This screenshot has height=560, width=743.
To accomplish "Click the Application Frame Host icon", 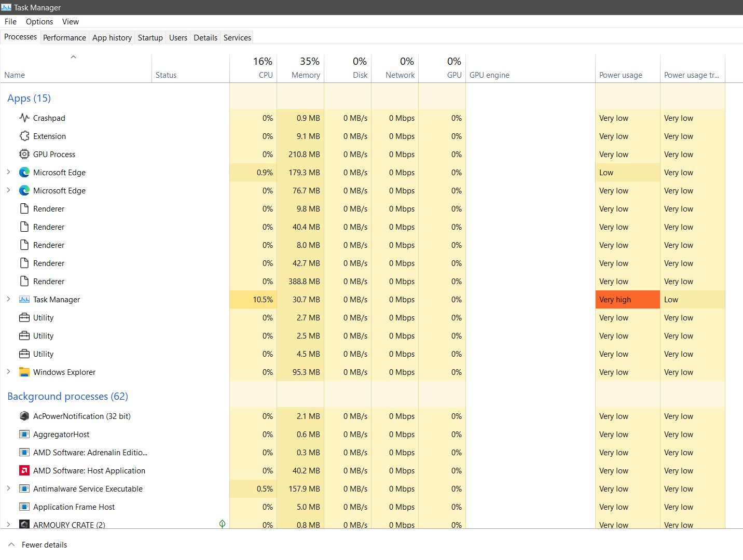I will pos(24,507).
